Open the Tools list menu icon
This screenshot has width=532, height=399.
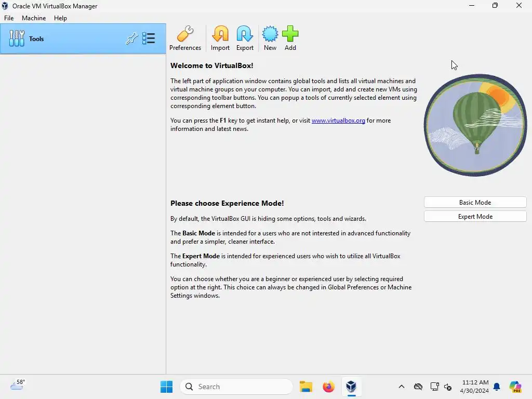click(149, 38)
